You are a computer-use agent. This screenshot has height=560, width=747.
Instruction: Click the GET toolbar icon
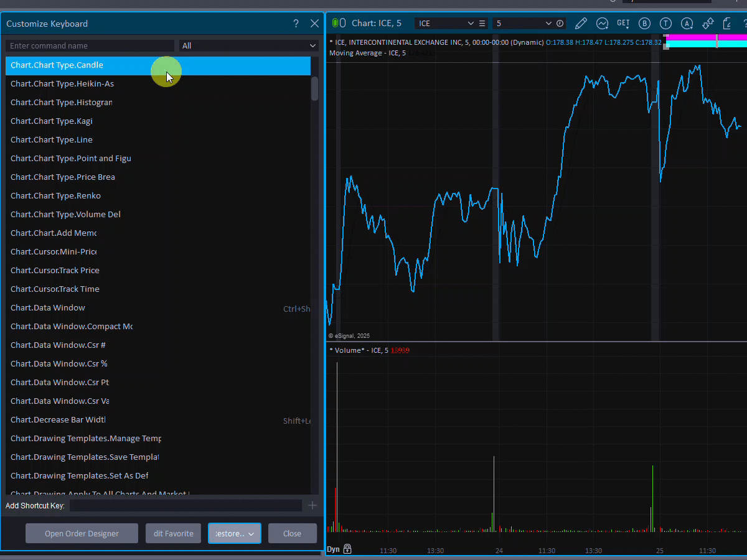click(623, 24)
